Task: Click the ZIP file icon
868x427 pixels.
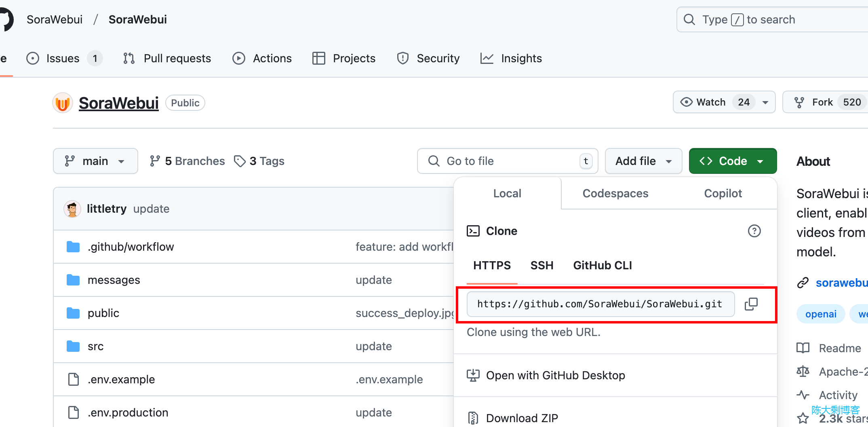Action: (473, 418)
